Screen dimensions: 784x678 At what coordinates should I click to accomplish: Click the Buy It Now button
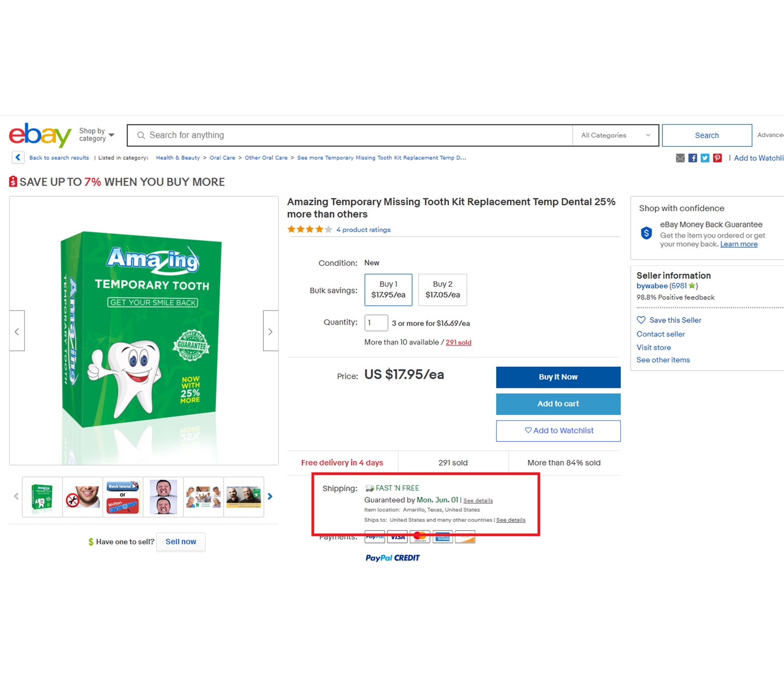pos(558,377)
